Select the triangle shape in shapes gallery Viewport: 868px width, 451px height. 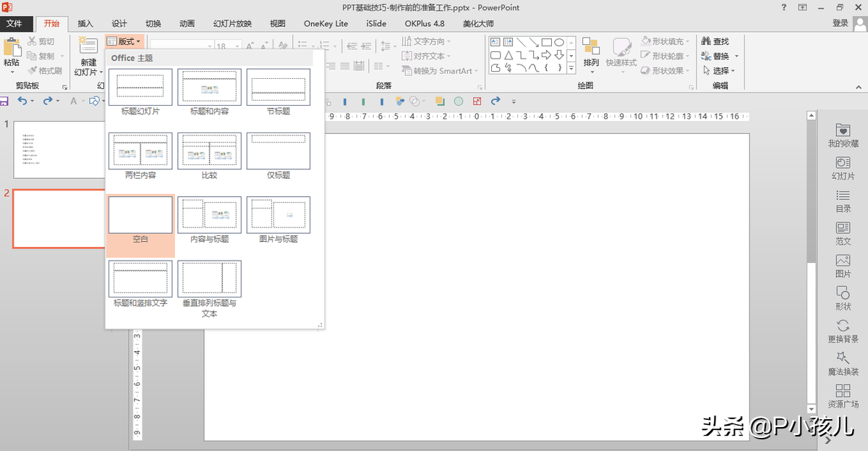[x=509, y=55]
